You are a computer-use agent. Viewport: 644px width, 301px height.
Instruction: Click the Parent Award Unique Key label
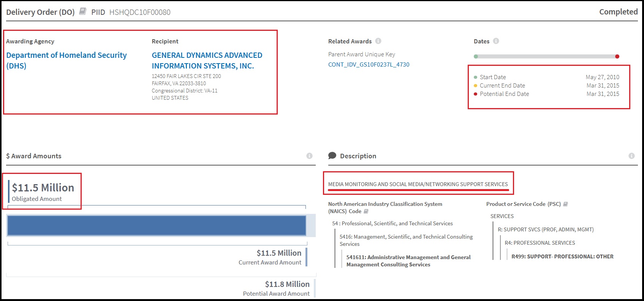[x=362, y=54]
